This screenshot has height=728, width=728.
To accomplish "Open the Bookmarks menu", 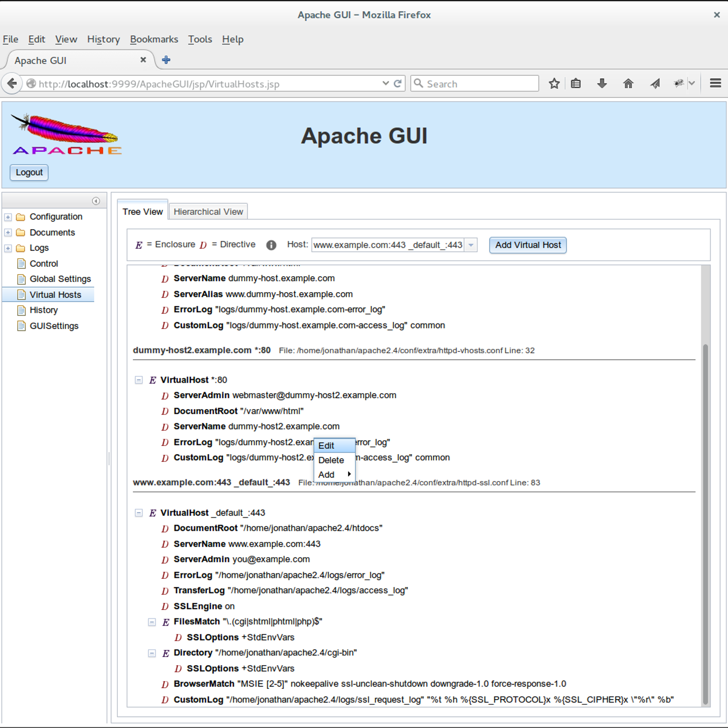I will pos(154,39).
